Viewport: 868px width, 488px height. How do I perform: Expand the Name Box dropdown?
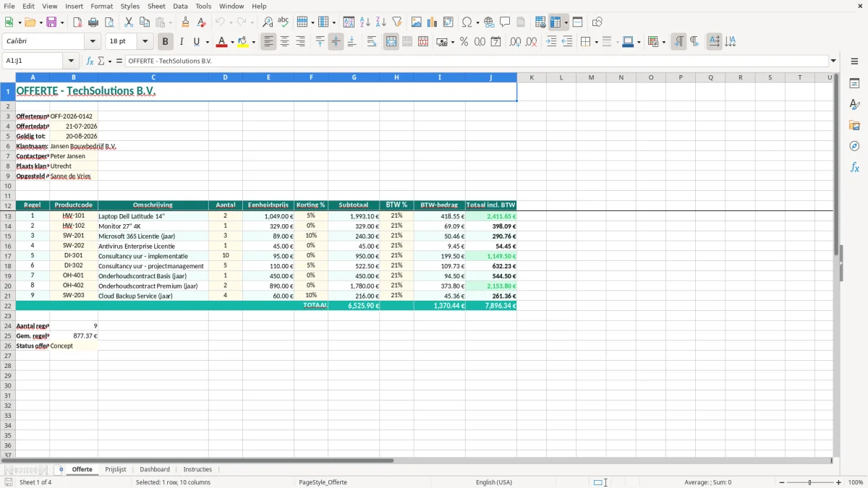pyautogui.click(x=71, y=61)
